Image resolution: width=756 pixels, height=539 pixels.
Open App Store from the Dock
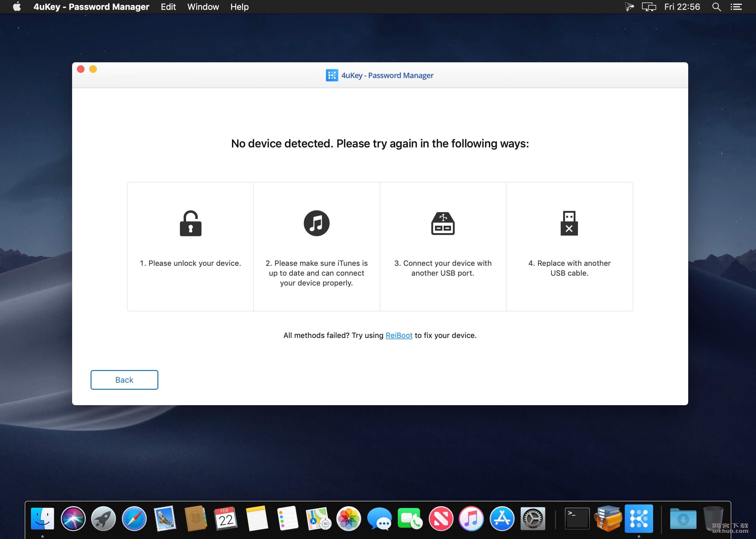502,518
